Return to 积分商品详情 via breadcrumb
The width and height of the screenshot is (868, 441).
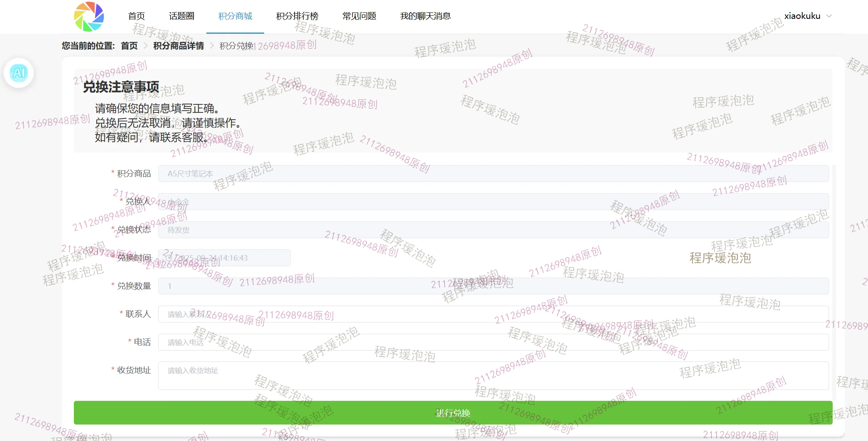tap(179, 46)
